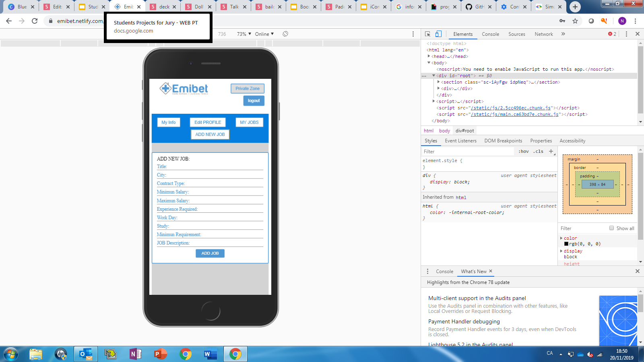Switch to the drawer Console tab
This screenshot has width=644, height=362.
444,271
